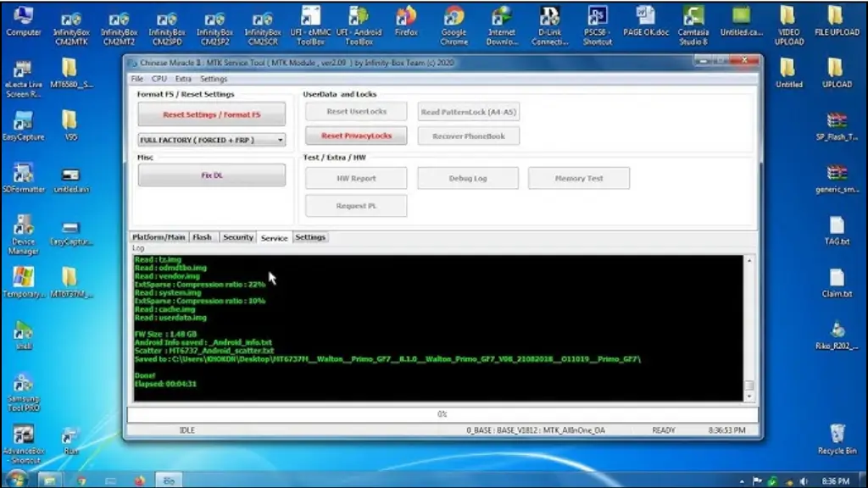
Task: Click the log's vertical scrollbar thumb
Action: [x=749, y=385]
